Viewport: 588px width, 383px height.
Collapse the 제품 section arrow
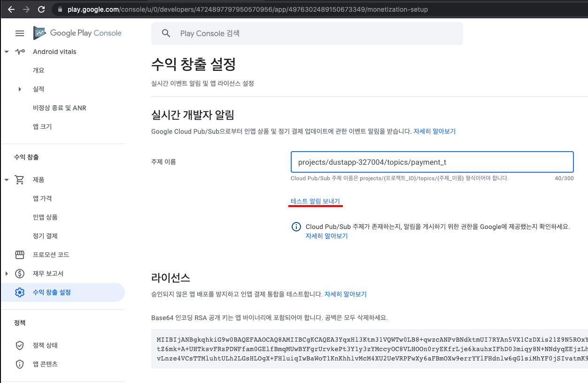[7, 180]
